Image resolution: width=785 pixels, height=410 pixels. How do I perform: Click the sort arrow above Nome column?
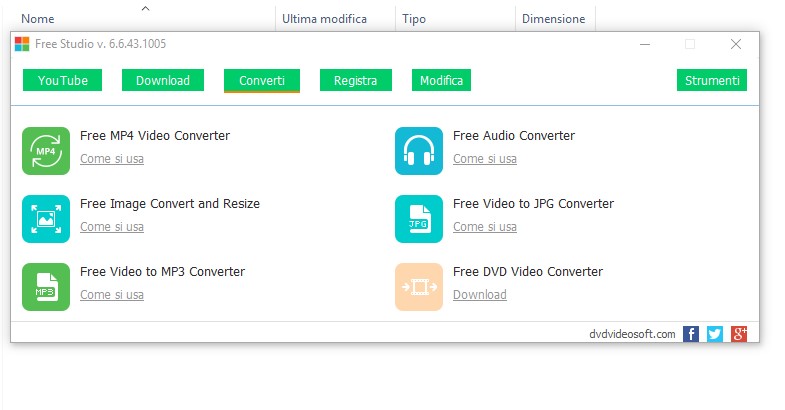pos(146,9)
